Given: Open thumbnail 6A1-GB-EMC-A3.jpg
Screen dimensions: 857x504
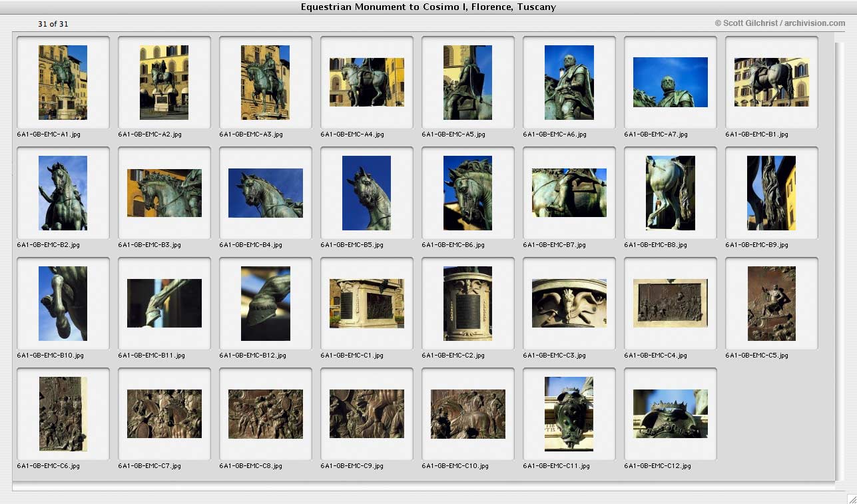Looking at the screenshot, I should pos(265,82).
